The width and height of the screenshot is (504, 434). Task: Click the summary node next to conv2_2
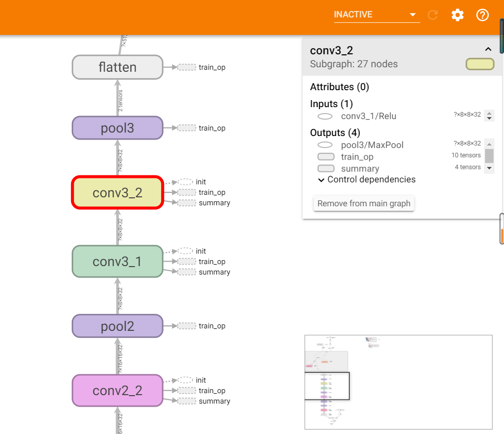click(x=187, y=401)
